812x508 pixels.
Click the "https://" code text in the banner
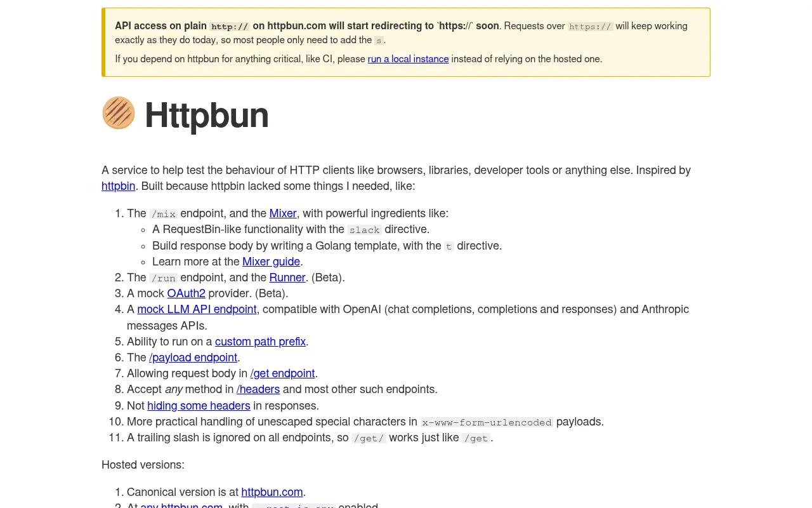(590, 27)
